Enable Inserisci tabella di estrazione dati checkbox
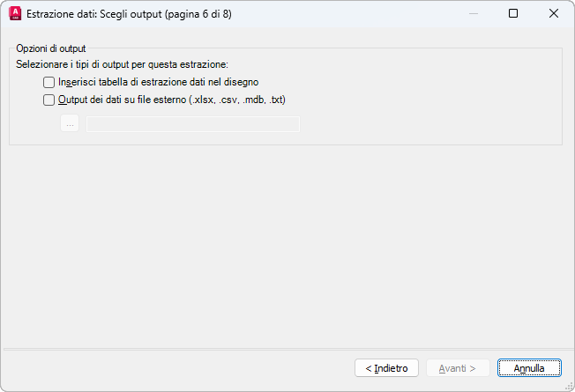 (x=49, y=82)
